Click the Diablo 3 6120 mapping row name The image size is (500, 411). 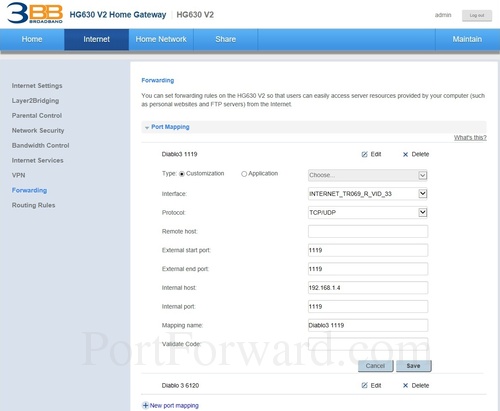point(180,385)
